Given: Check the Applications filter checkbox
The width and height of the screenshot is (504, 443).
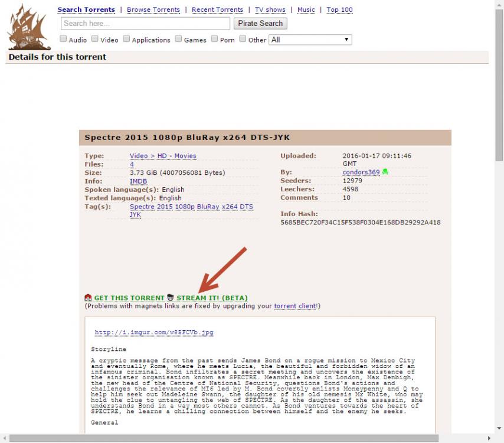Looking at the screenshot, I should click(x=126, y=40).
